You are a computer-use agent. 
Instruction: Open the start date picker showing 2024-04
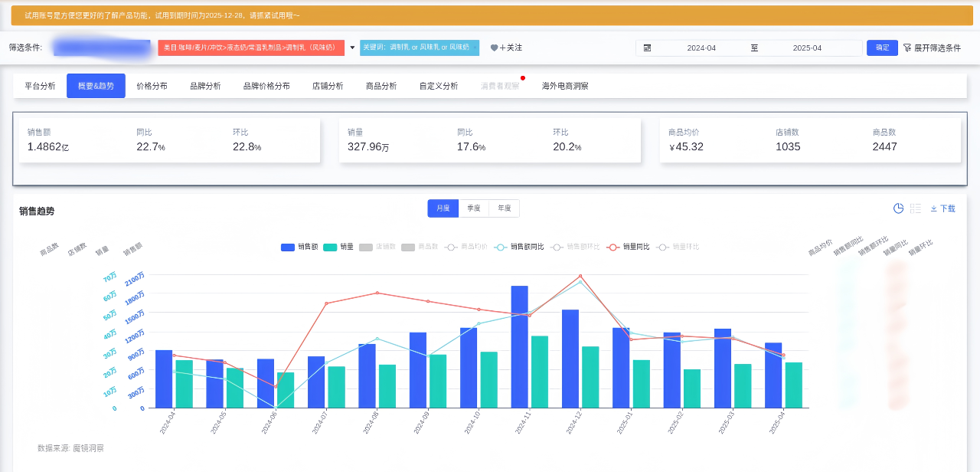point(701,48)
